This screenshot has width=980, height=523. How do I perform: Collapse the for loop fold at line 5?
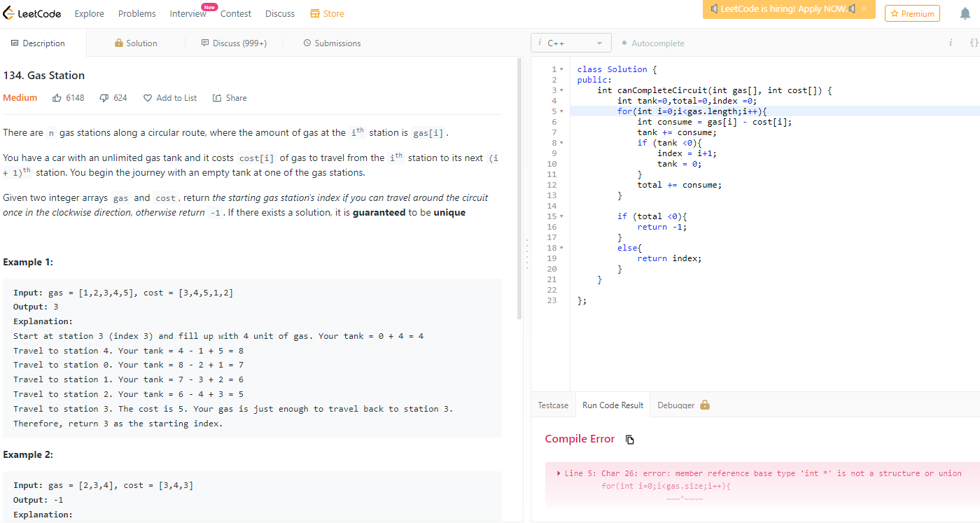click(x=561, y=111)
